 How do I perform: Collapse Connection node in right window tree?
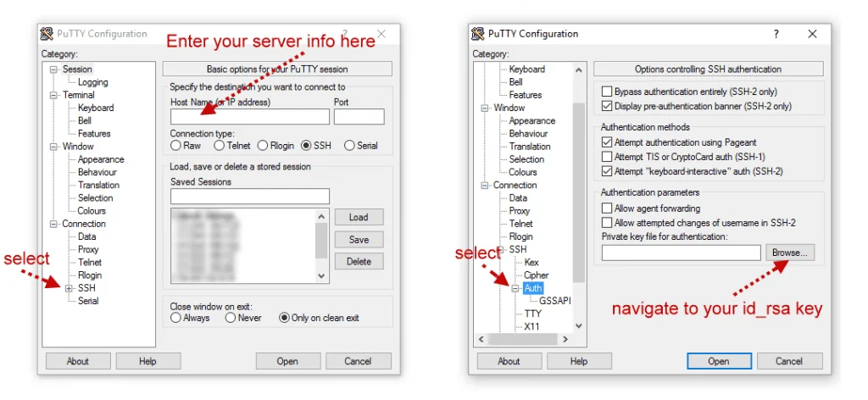point(485,186)
